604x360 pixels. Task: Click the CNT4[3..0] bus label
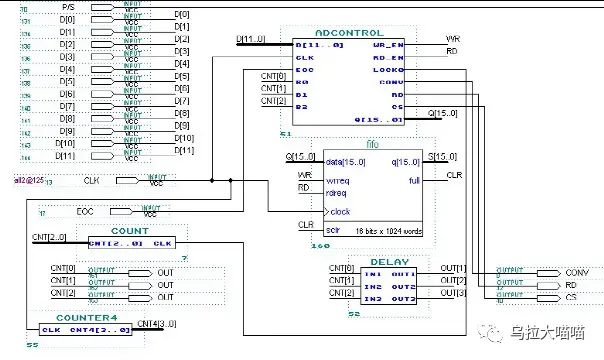[x=157, y=324]
